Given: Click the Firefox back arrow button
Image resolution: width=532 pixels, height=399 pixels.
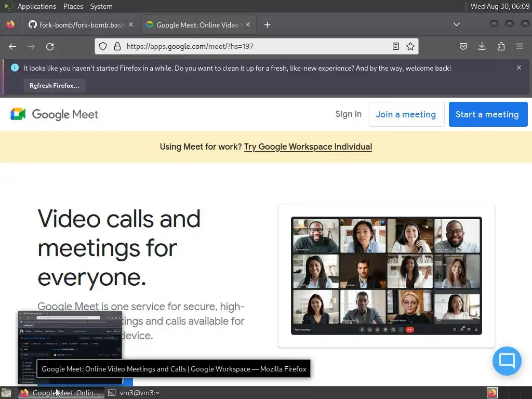Looking at the screenshot, I should click(x=12, y=46).
